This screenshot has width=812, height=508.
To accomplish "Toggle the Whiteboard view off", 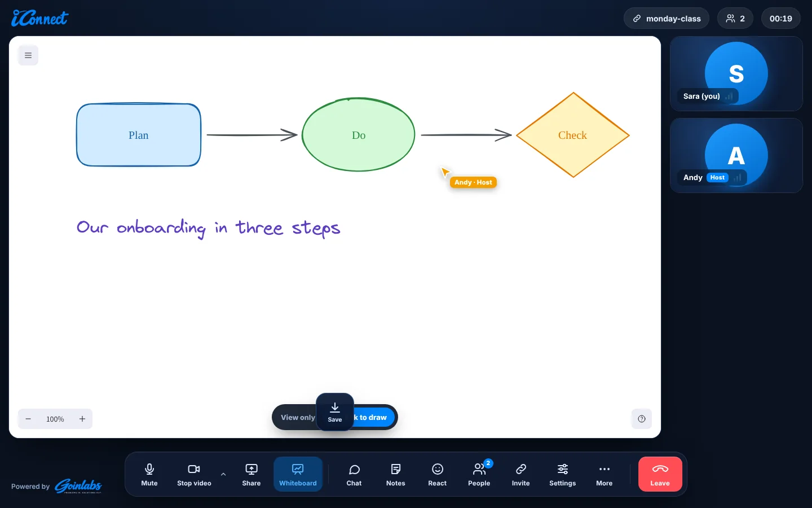I will coord(298,474).
